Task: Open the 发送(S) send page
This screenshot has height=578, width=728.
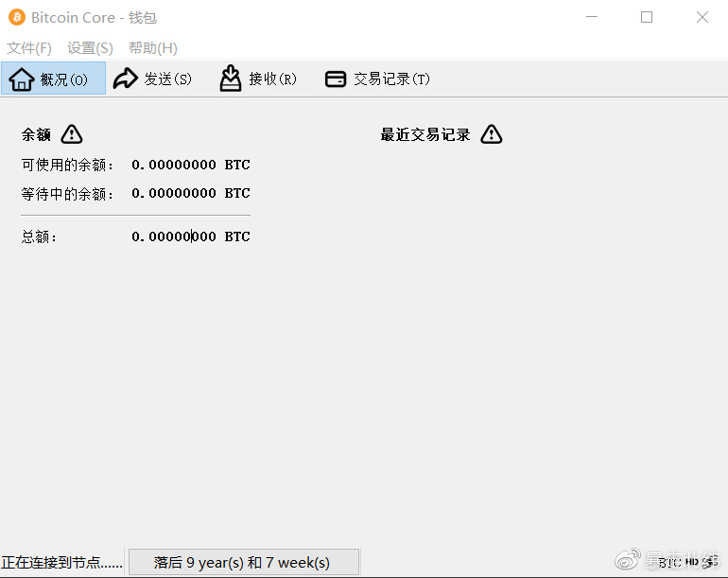Action: [153, 79]
